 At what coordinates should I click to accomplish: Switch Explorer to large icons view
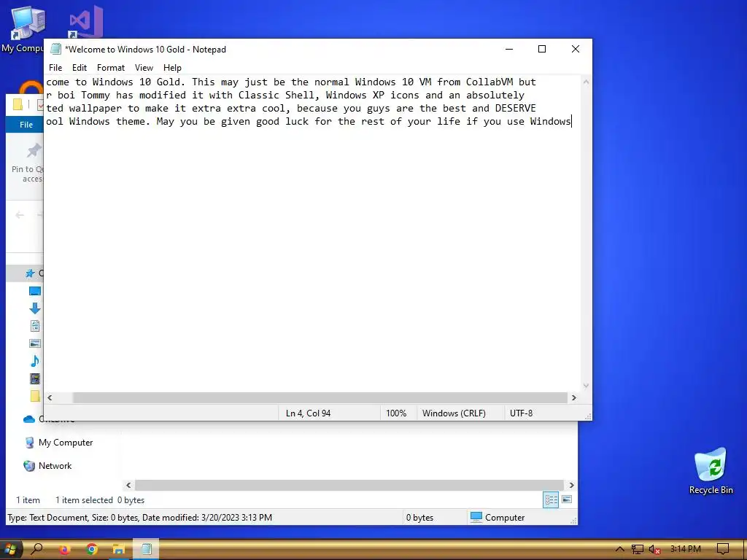(x=566, y=500)
